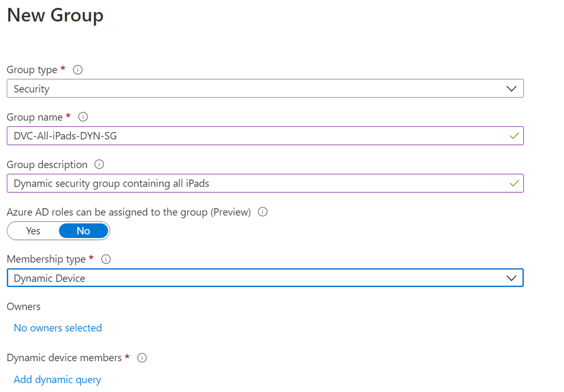Click chevron arrow on Security dropdown

[511, 89]
